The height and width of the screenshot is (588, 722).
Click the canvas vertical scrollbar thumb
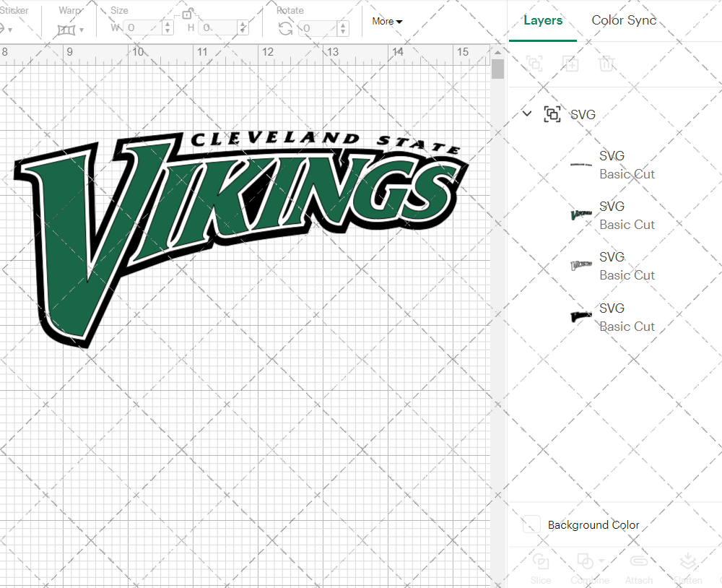coord(497,69)
